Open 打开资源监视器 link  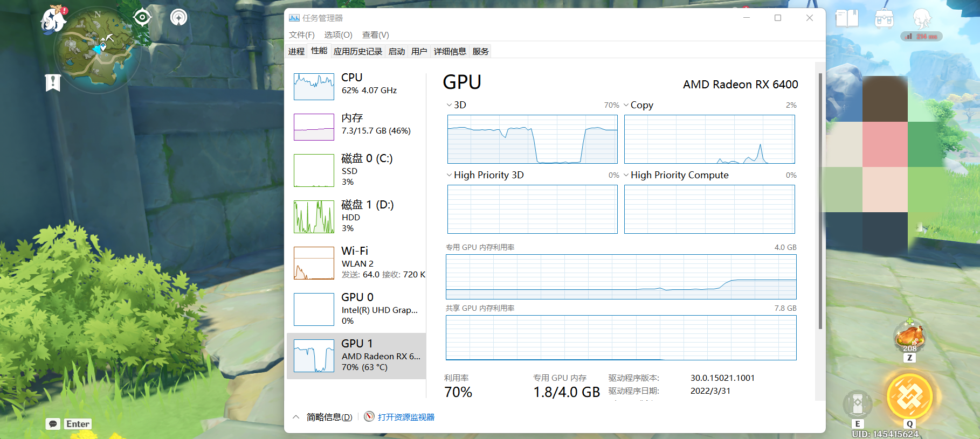coord(406,417)
